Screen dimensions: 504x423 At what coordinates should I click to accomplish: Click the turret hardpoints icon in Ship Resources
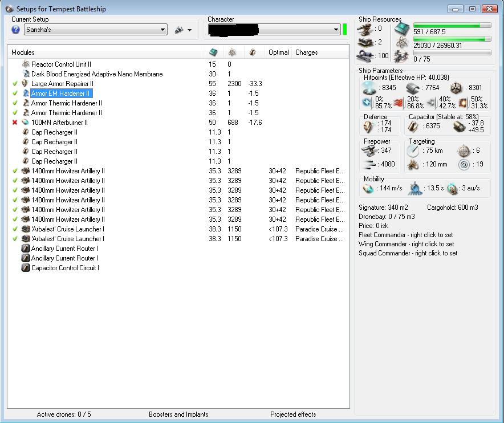pos(365,30)
